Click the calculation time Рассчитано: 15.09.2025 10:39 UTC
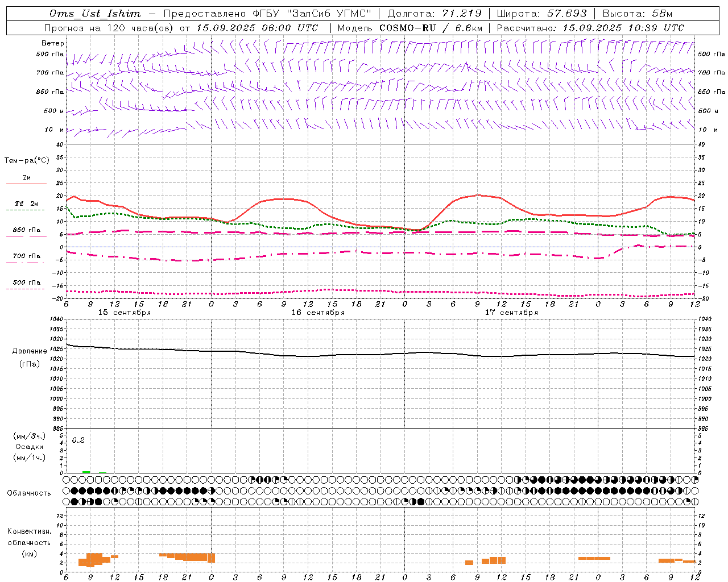This screenshot has height=582, width=728. pos(590,28)
